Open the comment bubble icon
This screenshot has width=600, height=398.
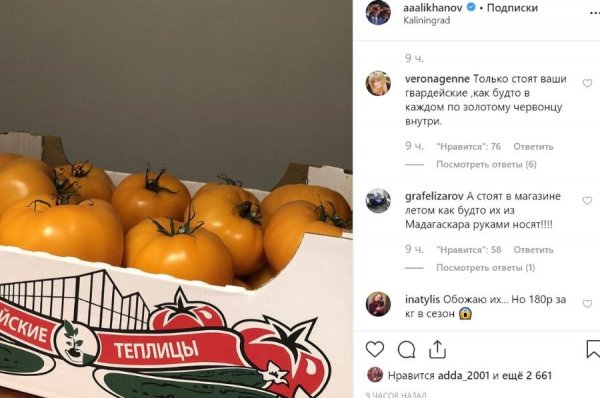[406, 349]
